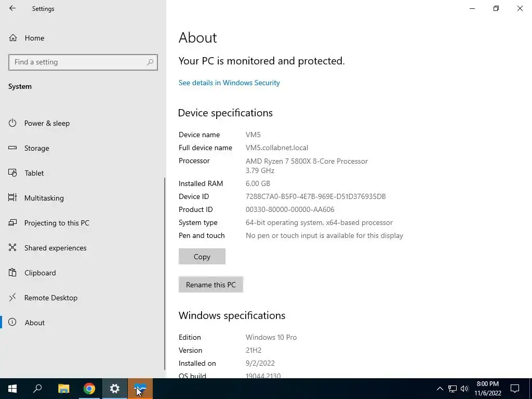Click the Rename this PC button
The height and width of the screenshot is (399, 532).
(211, 284)
